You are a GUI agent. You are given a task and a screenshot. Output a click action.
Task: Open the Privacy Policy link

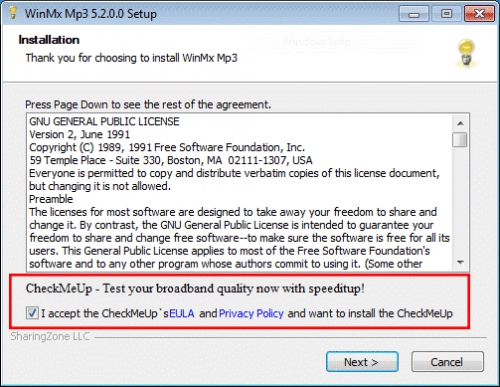pos(251,313)
